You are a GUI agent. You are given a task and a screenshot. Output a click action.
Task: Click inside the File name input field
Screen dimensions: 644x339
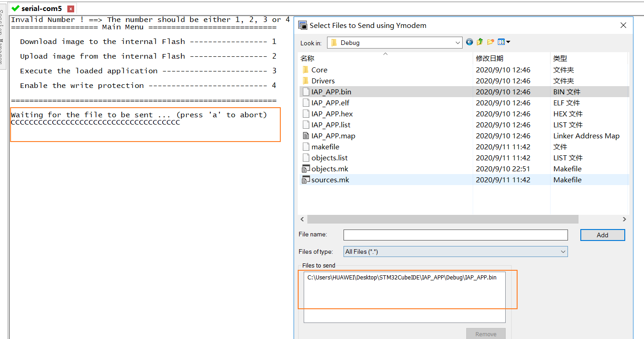coord(455,235)
